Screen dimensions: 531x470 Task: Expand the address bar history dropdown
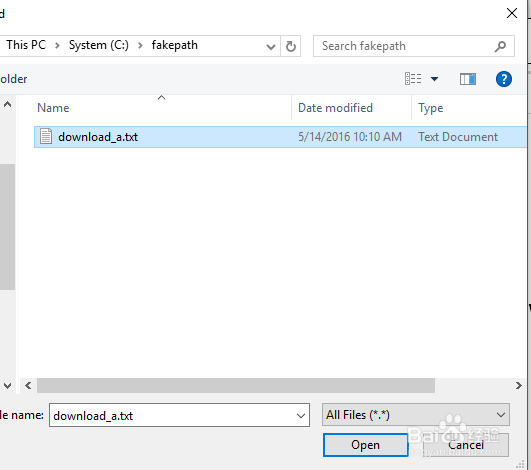[x=271, y=46]
